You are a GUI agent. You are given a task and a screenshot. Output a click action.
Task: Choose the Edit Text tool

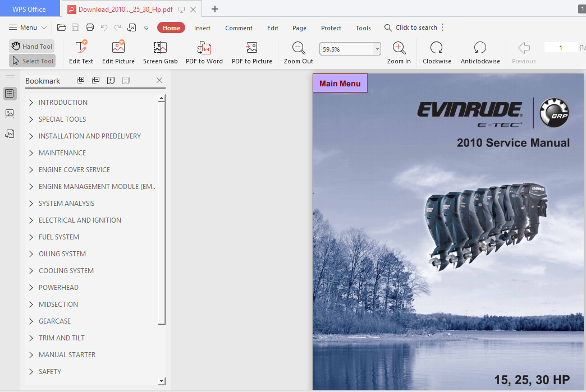(x=81, y=52)
